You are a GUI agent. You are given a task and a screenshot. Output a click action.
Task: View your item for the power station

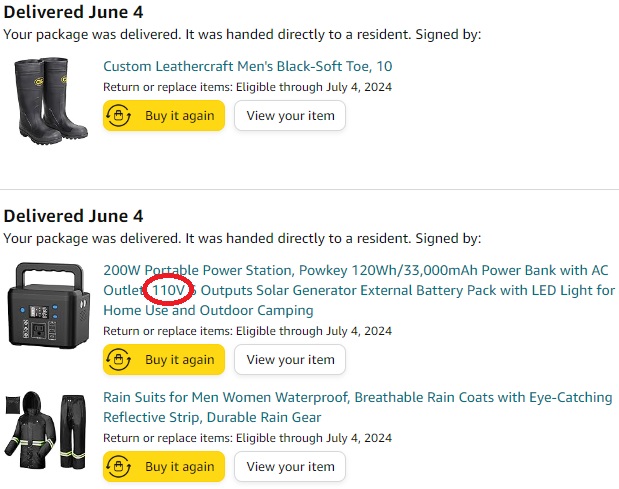tap(290, 360)
